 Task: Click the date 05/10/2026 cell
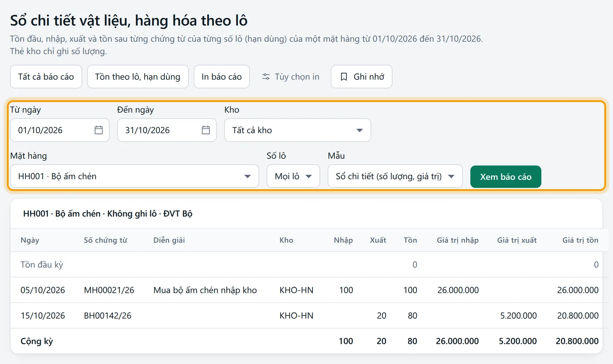(x=43, y=290)
